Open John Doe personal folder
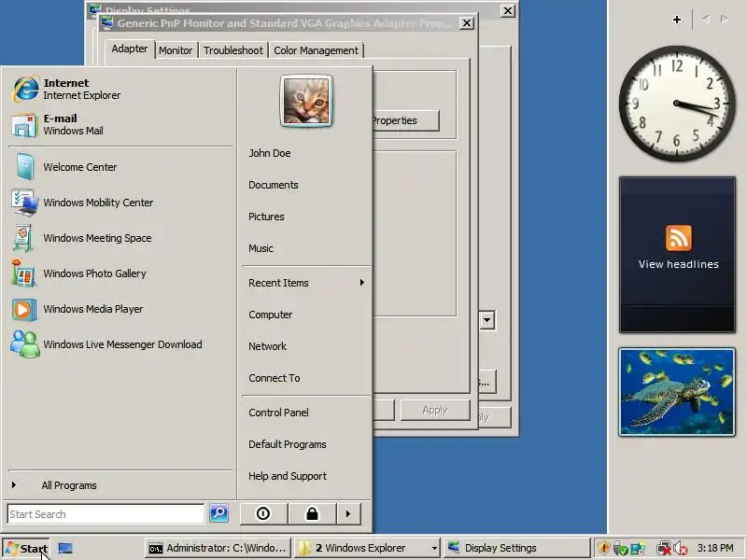The image size is (747, 560). click(x=306, y=153)
